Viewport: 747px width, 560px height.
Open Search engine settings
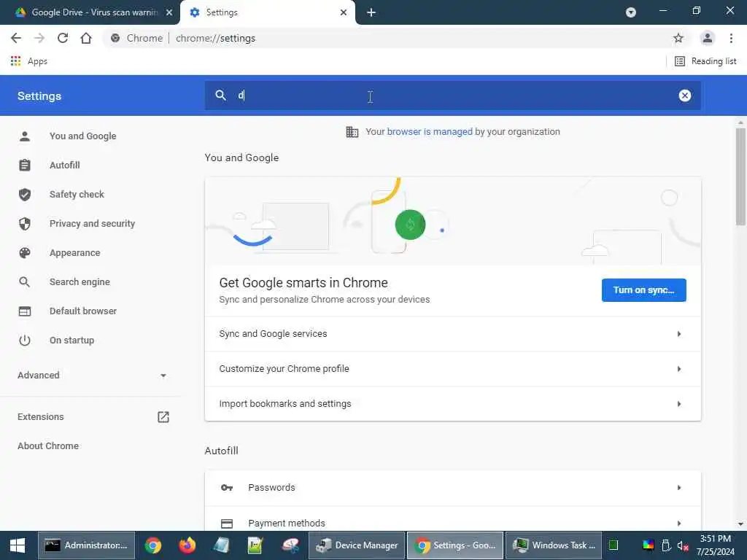point(80,282)
